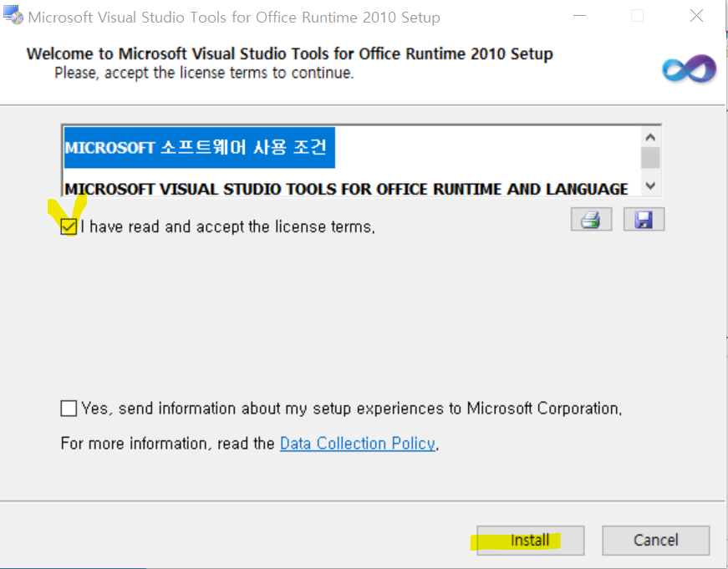The width and height of the screenshot is (728, 569).
Task: Enable sending setup experiences to Microsoft
Action: [x=69, y=409]
